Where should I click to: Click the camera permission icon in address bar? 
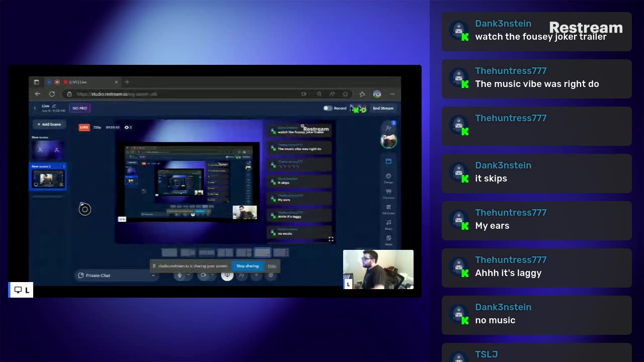303,94
